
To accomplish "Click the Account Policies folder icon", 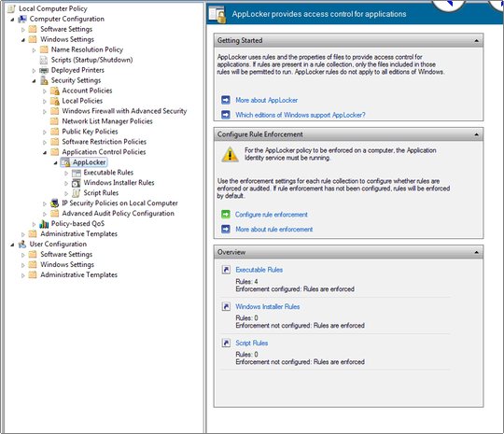I will 55,91.
